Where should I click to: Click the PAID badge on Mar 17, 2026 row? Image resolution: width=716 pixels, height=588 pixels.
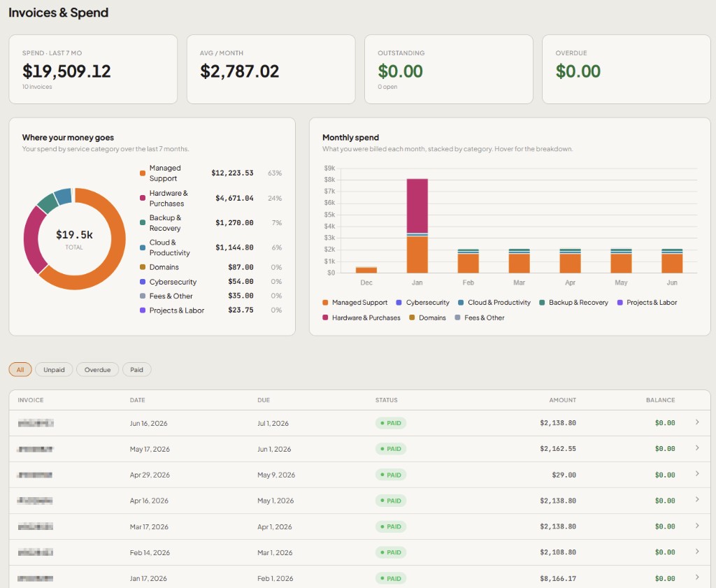point(391,526)
